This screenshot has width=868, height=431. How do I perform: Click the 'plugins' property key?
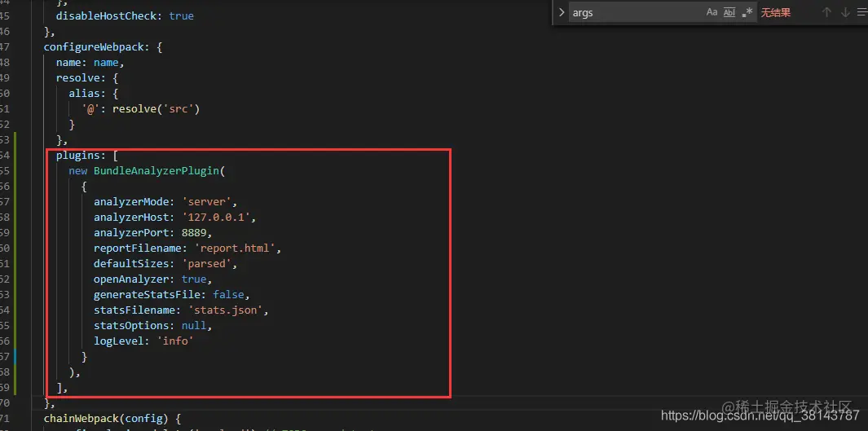coord(77,156)
